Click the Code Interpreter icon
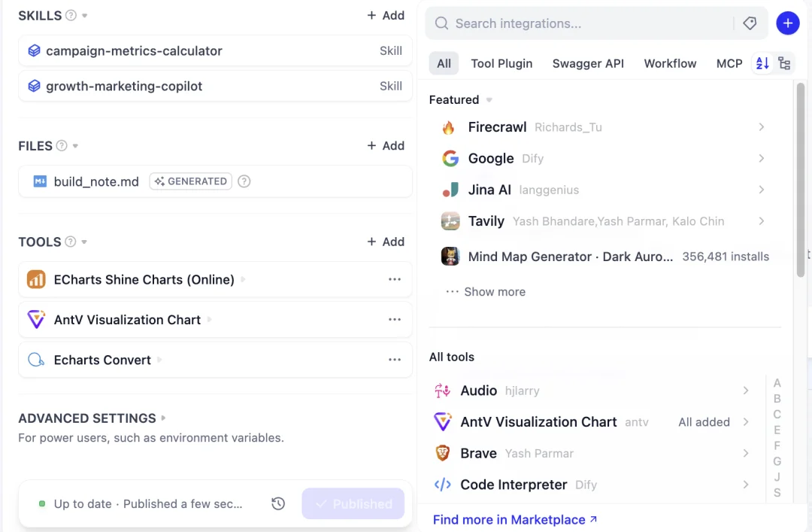Viewport: 812px width, 532px height. 443,485
